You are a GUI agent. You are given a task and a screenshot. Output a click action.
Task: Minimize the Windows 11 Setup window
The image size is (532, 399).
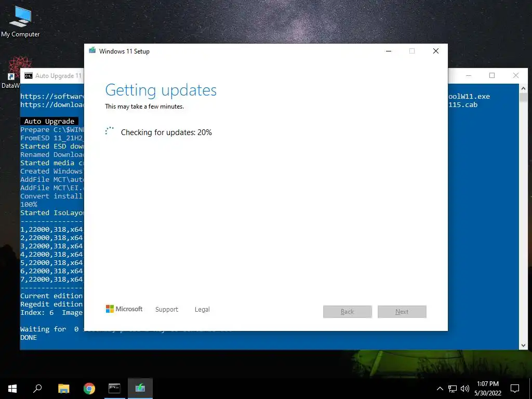tap(389, 51)
